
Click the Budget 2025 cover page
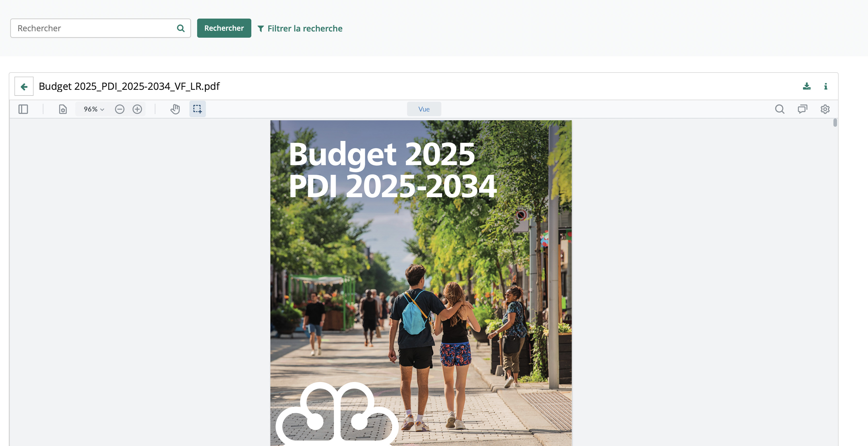[x=421, y=283]
